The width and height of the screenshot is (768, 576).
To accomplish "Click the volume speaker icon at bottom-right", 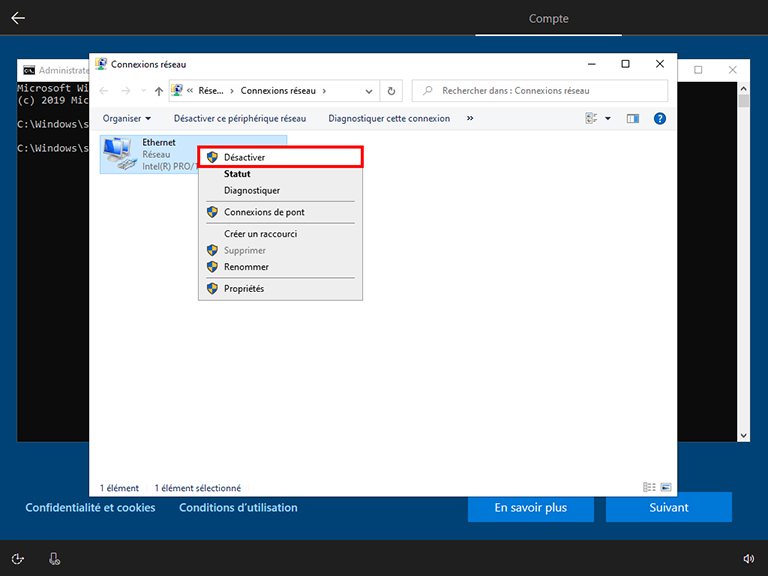I will point(748,558).
